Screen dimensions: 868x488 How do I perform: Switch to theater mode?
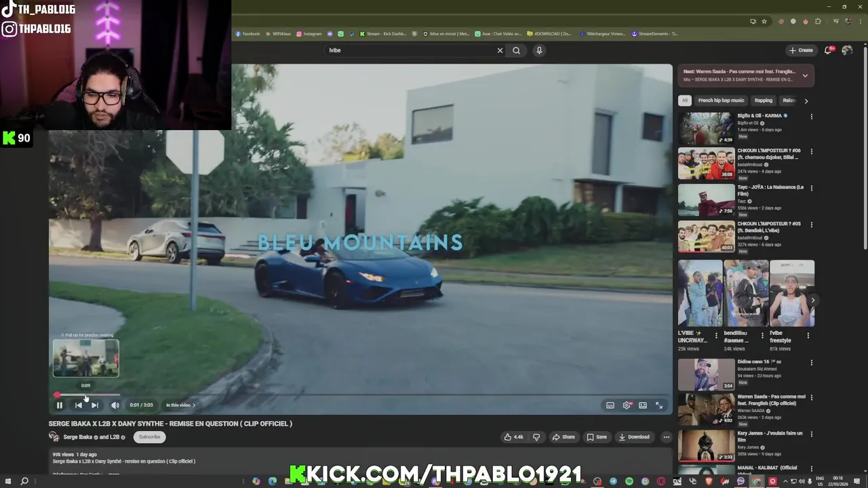643,405
